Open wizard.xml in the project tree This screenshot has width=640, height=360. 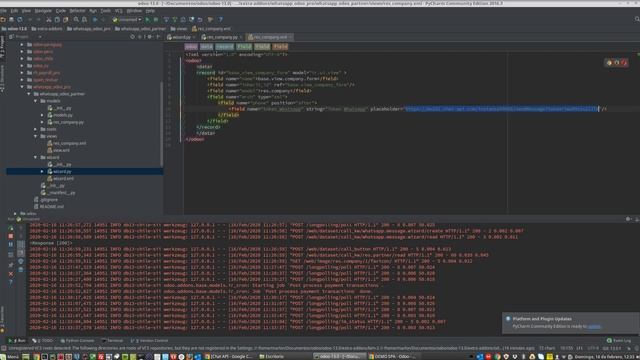[60, 178]
